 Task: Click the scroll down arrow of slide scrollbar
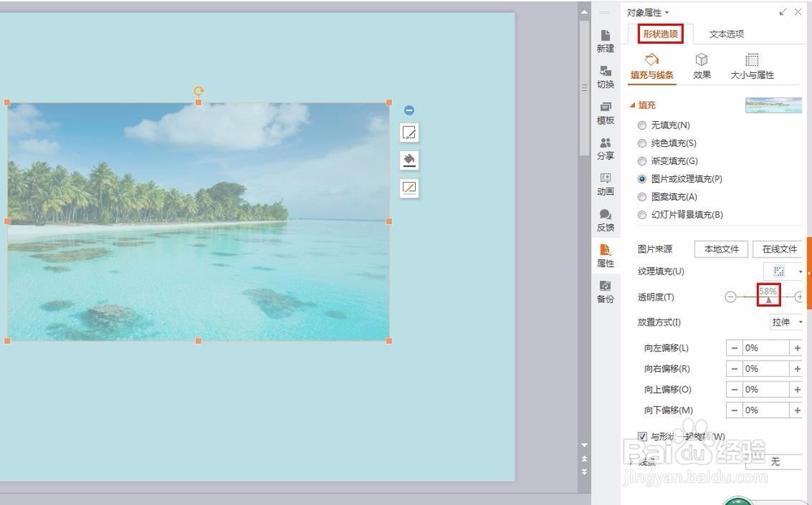pyautogui.click(x=584, y=445)
